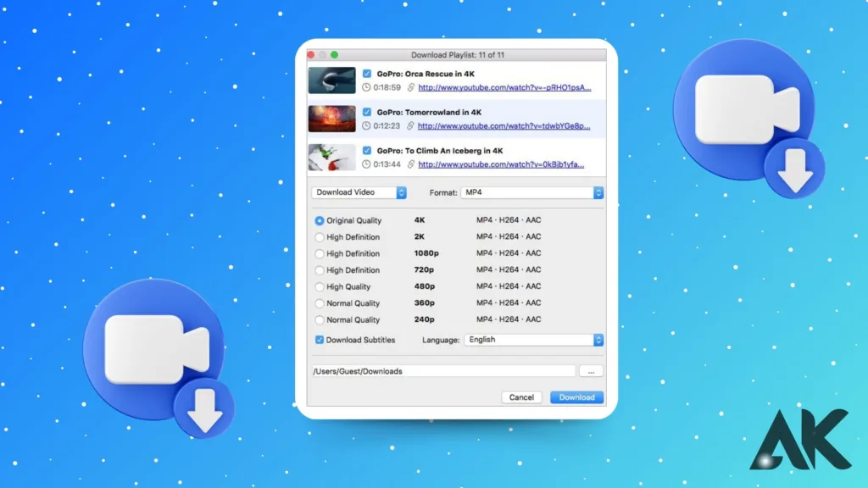This screenshot has height=488, width=868.
Task: Click the Cancel button
Action: (521, 397)
